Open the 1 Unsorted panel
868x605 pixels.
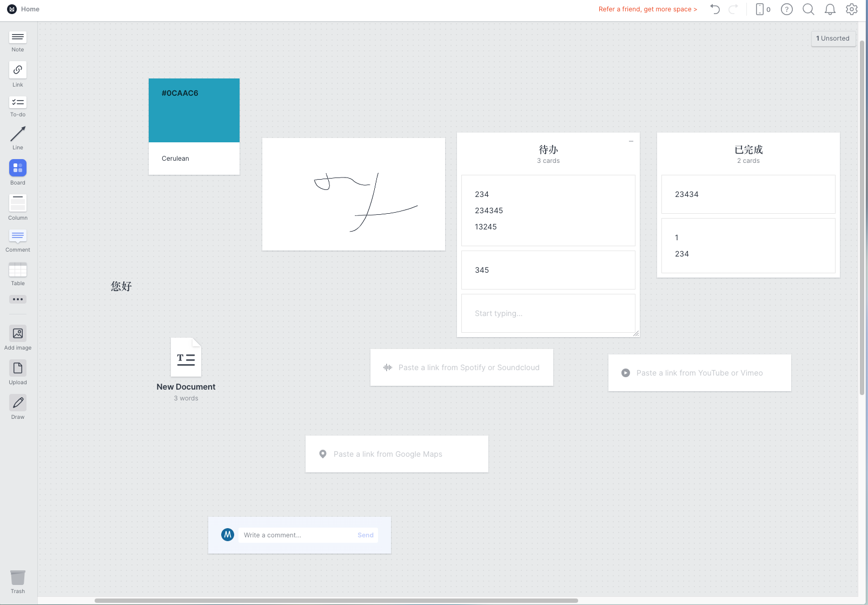(x=833, y=38)
